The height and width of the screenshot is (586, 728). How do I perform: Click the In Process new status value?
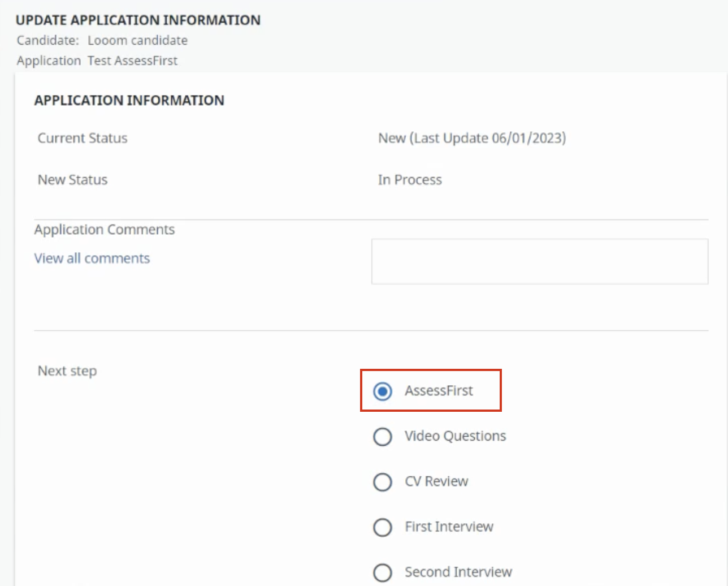tap(410, 180)
